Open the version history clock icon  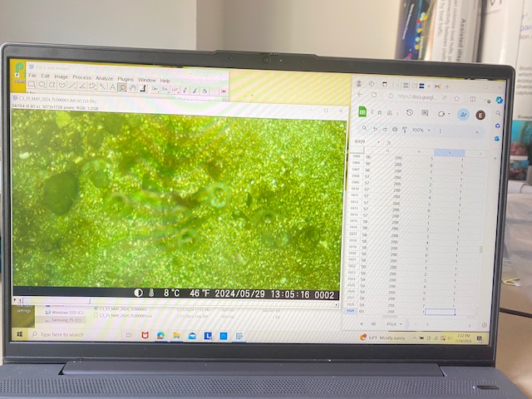(410, 112)
